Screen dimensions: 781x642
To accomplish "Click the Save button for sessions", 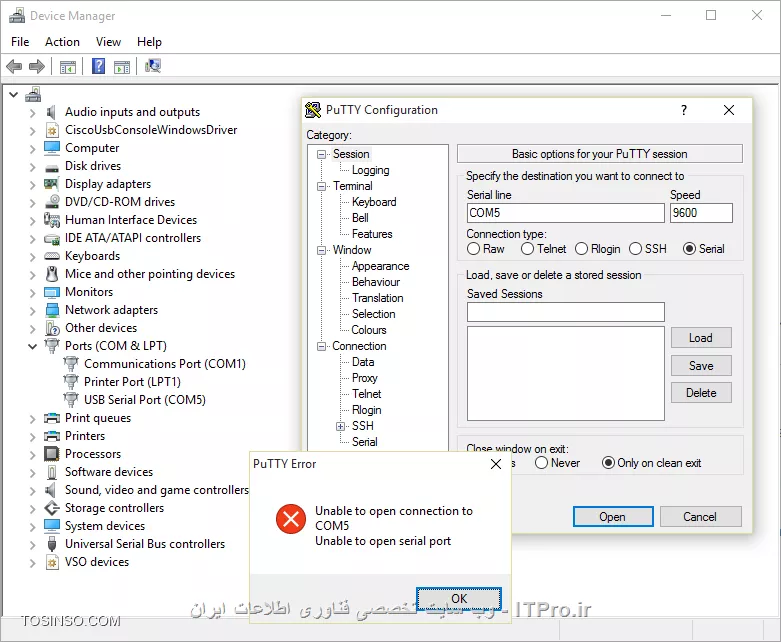I will coord(701,366).
